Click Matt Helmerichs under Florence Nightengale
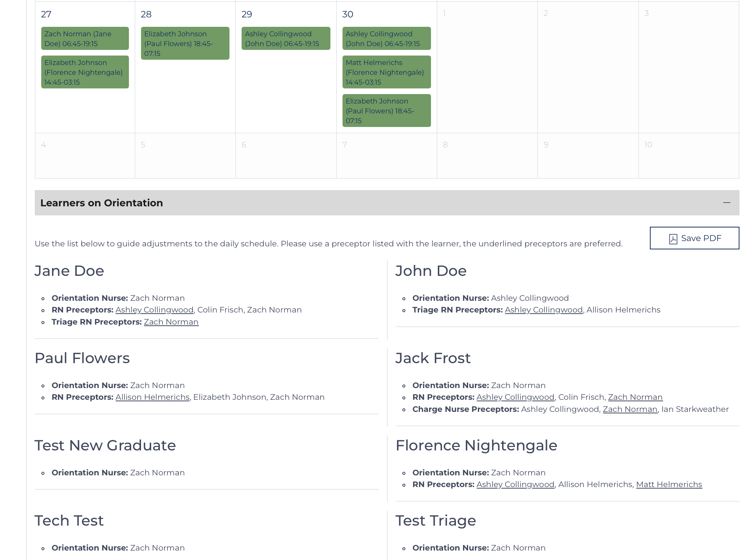The width and height of the screenshot is (744, 560). pyautogui.click(x=669, y=484)
